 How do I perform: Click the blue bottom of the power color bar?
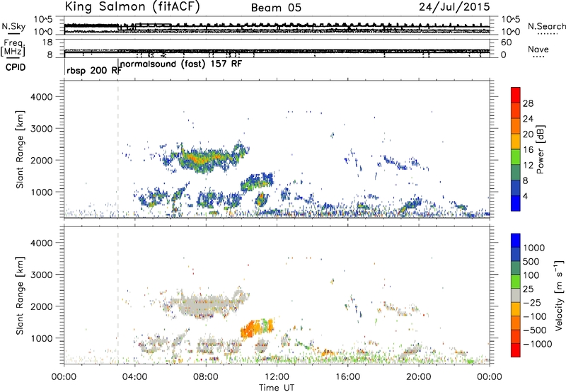point(516,203)
